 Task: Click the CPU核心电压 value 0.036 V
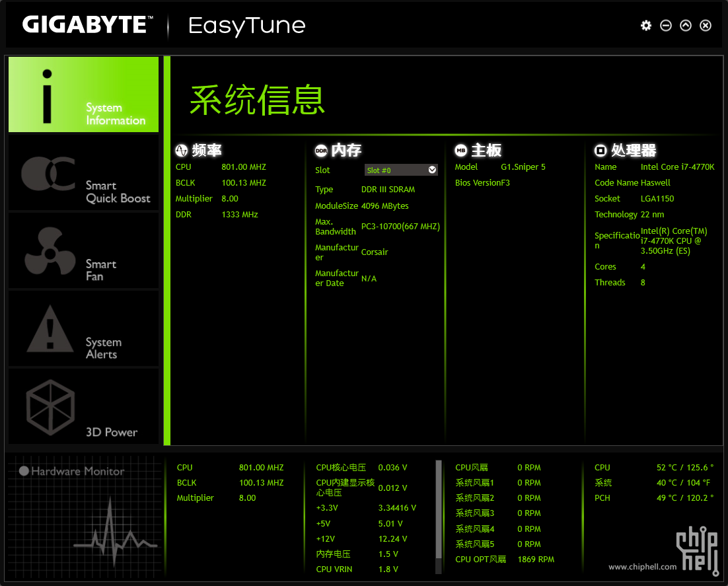coord(393,468)
